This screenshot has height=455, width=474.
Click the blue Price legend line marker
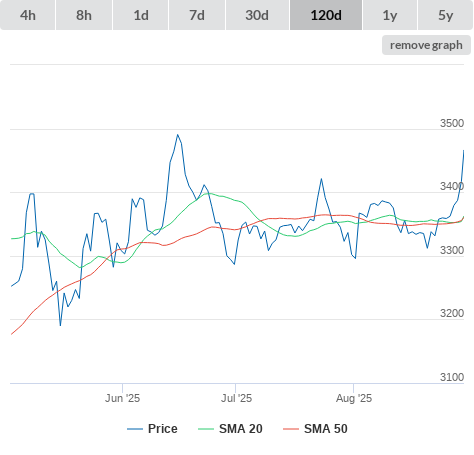coord(135,429)
